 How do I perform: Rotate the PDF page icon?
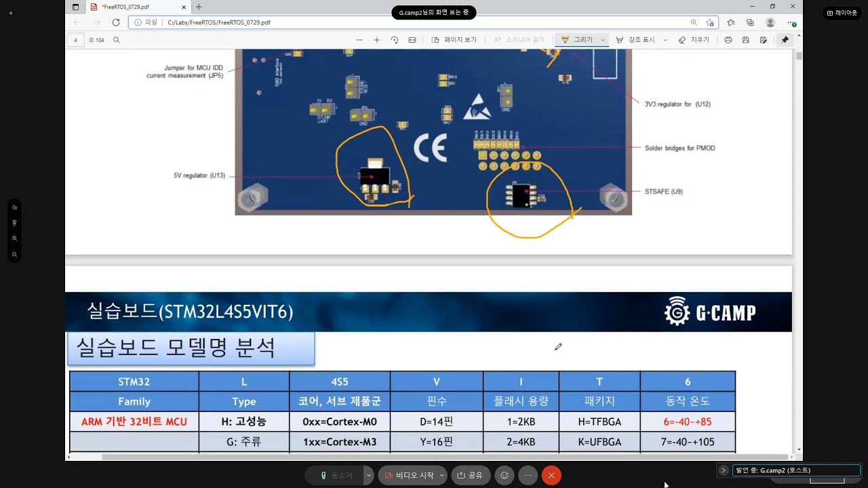(x=395, y=40)
